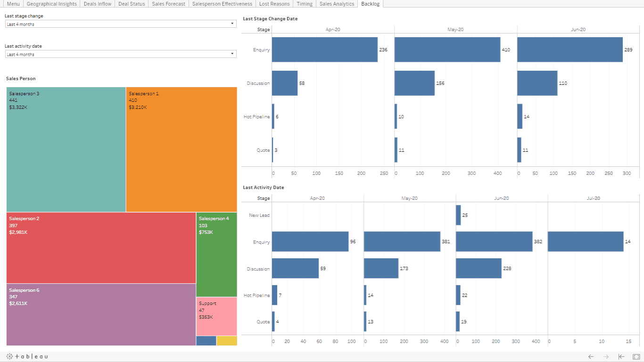This screenshot has width=644, height=362.
Task: Click the Jun-20 Hot Pipeline bar with 14
Action: [520, 116]
